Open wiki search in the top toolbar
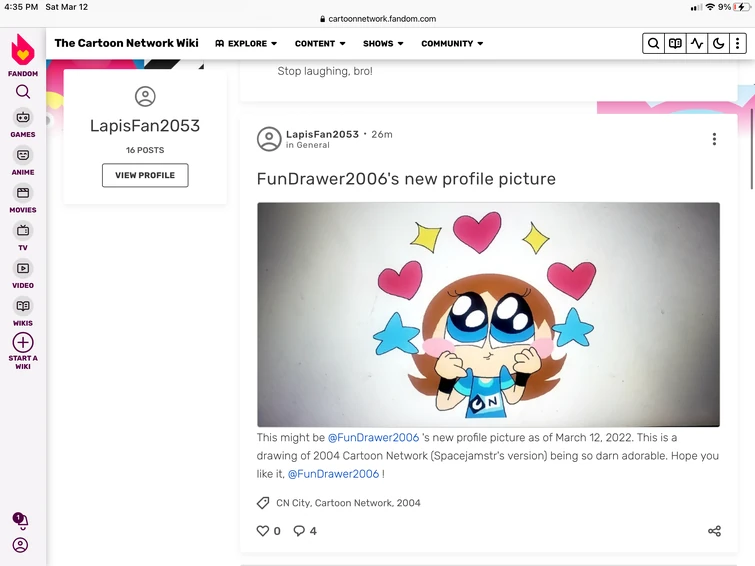The width and height of the screenshot is (755, 566). point(653,44)
